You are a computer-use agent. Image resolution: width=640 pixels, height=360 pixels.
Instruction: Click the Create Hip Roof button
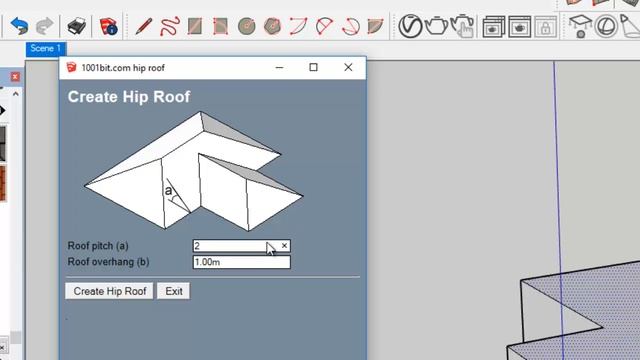(109, 291)
